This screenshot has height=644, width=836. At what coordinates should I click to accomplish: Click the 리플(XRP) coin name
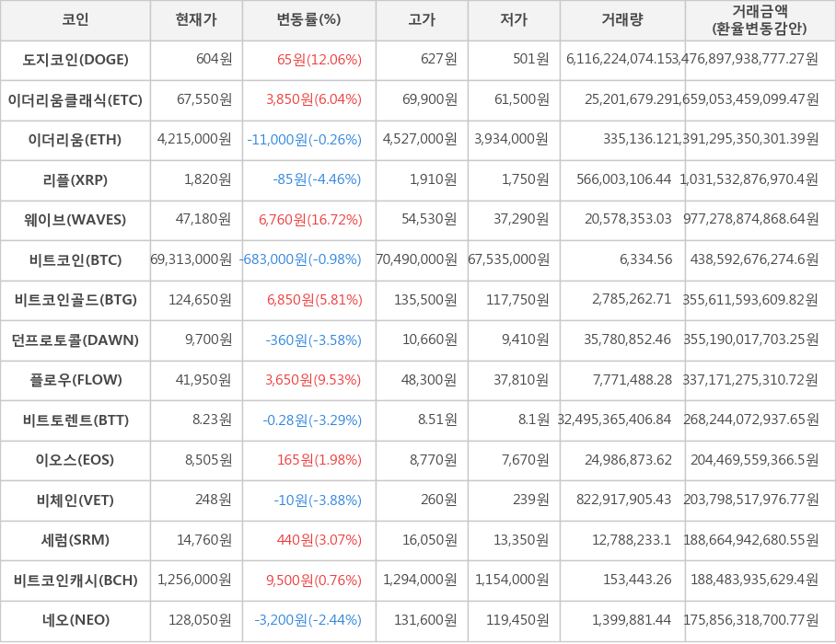point(75,180)
